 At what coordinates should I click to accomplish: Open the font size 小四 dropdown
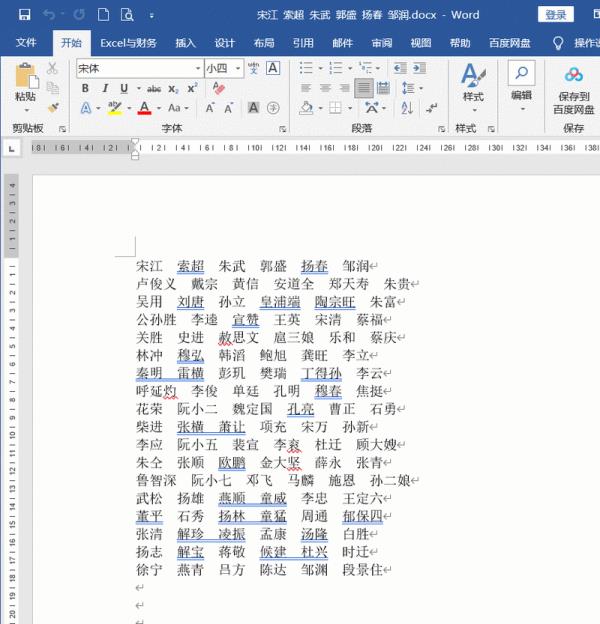[238, 68]
